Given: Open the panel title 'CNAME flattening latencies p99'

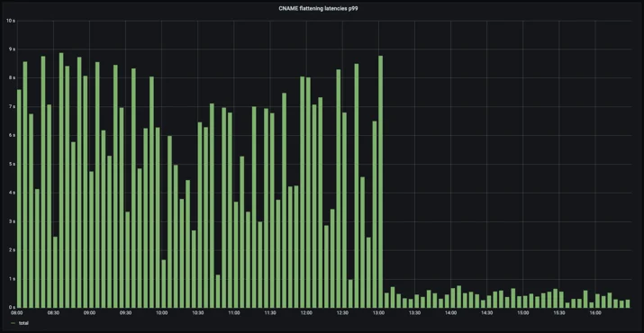Looking at the screenshot, I should [x=318, y=8].
